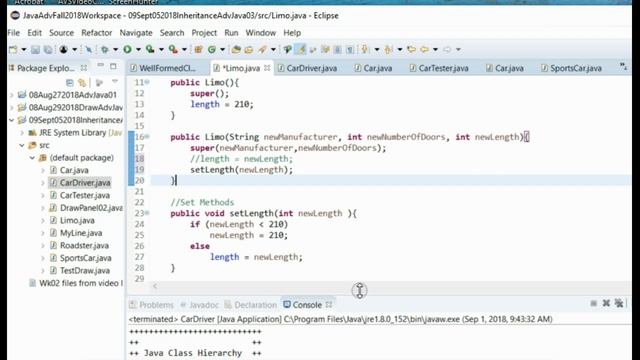640x360 pixels.
Task: Maximize the Package Explorer view
Action: [113, 66]
